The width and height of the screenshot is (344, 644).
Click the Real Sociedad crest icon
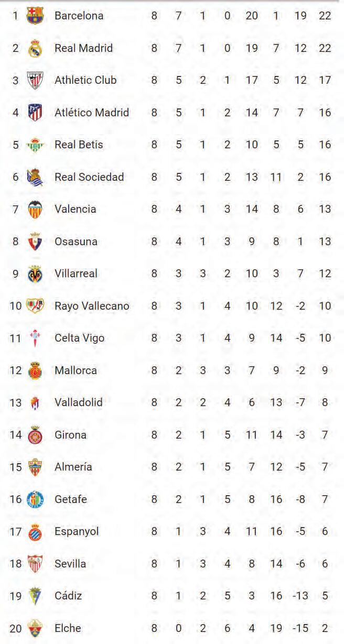34,177
